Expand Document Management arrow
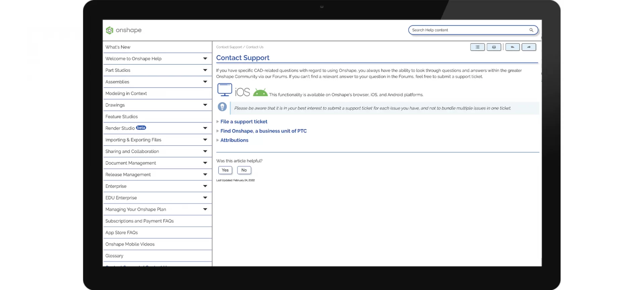The width and height of the screenshot is (644, 290). [x=205, y=163]
